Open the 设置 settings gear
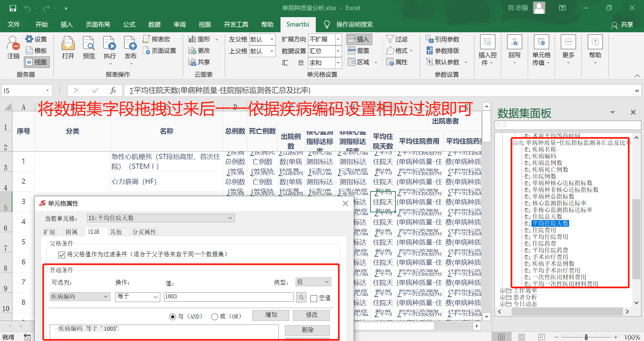The width and height of the screenshot is (644, 341). click(36, 39)
